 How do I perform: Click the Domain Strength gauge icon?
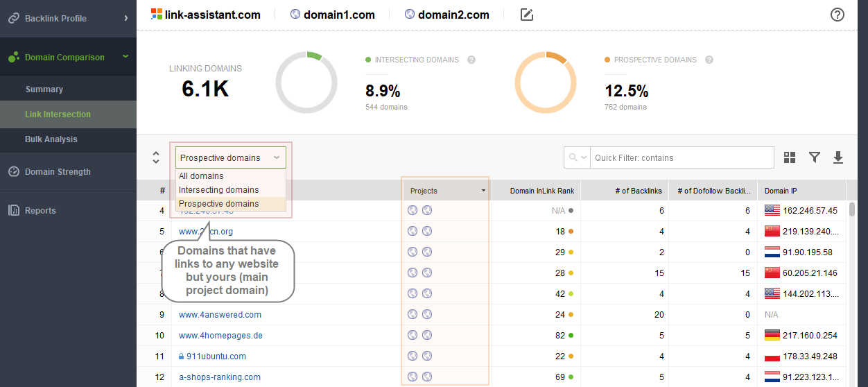[14, 171]
